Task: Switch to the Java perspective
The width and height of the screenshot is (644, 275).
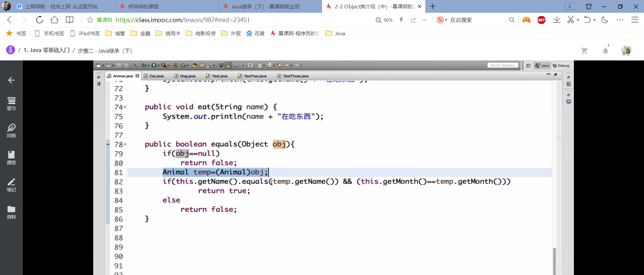Action: tap(542, 65)
